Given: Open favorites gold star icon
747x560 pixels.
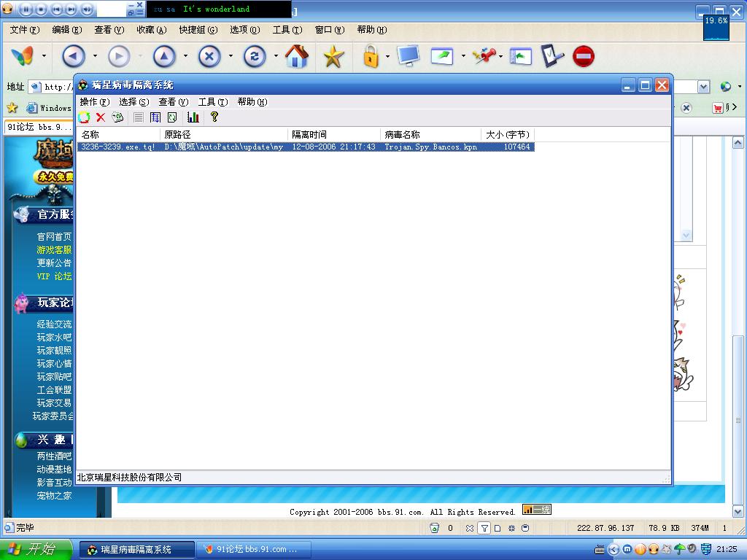Looking at the screenshot, I should coord(333,57).
